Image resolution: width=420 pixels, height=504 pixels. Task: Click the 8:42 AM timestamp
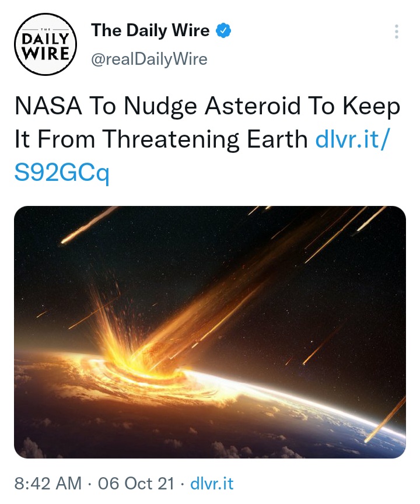(x=48, y=484)
